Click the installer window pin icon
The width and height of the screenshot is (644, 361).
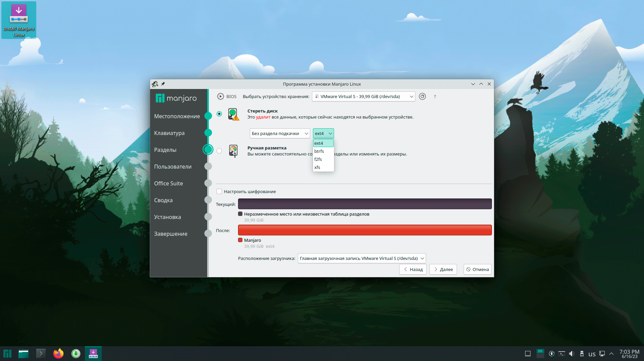coord(163,84)
